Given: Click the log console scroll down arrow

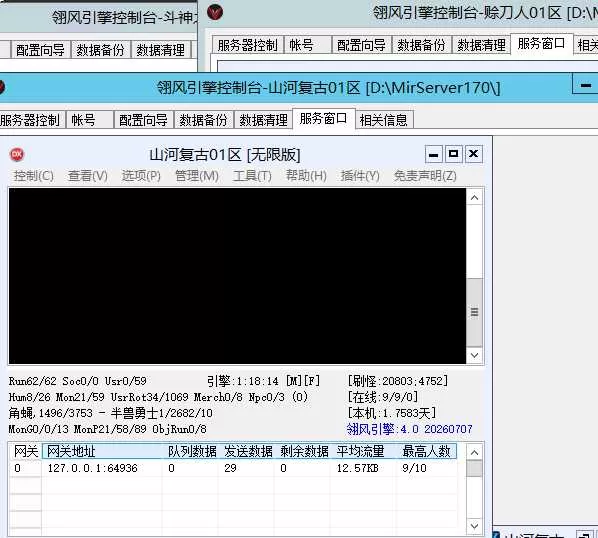Looking at the screenshot, I should click(474, 355).
